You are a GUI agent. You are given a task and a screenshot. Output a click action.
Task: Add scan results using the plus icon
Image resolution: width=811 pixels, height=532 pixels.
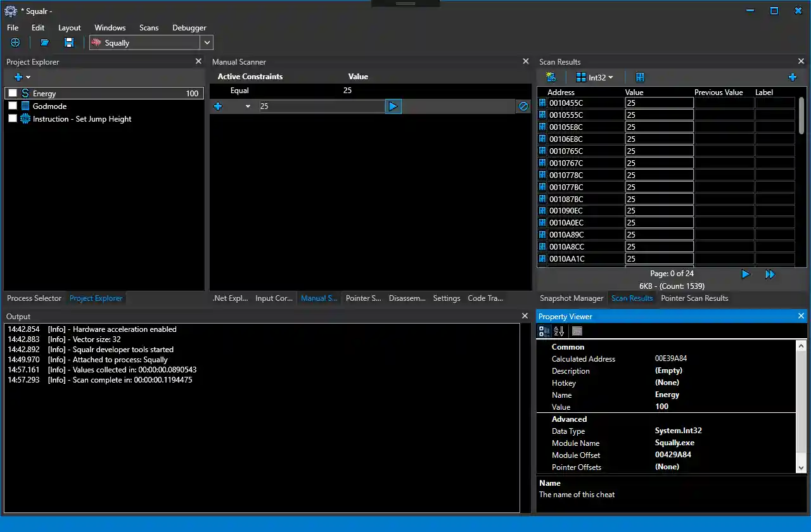click(x=792, y=77)
